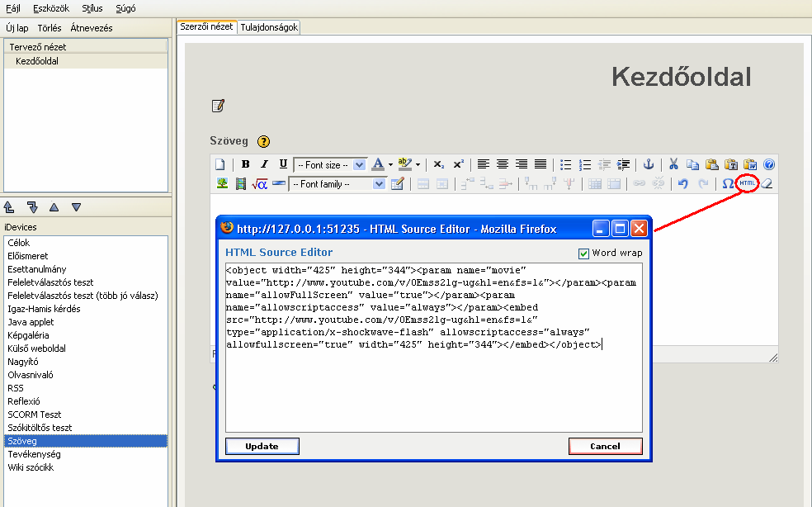Image resolution: width=812 pixels, height=507 pixels.
Task: Open the editor help icon
Action: click(769, 164)
